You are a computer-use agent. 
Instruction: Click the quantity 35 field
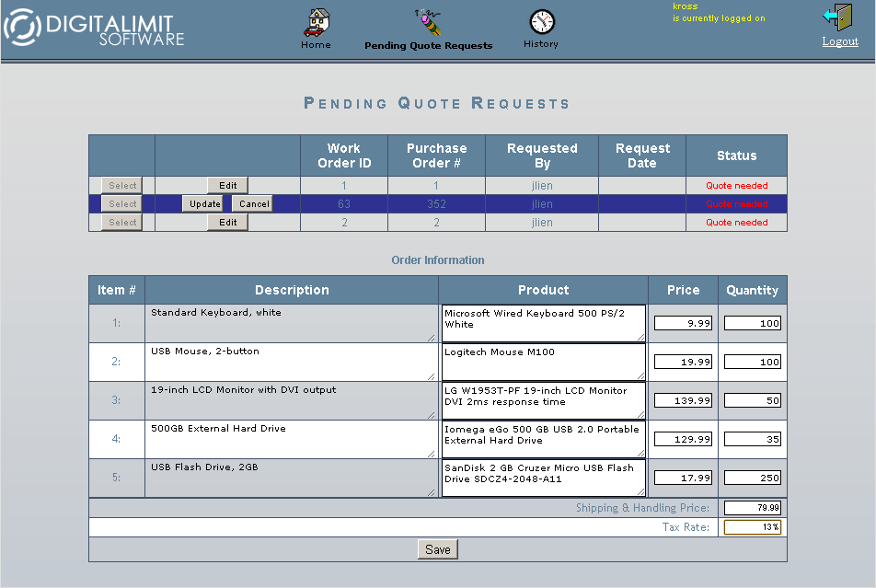click(x=753, y=439)
